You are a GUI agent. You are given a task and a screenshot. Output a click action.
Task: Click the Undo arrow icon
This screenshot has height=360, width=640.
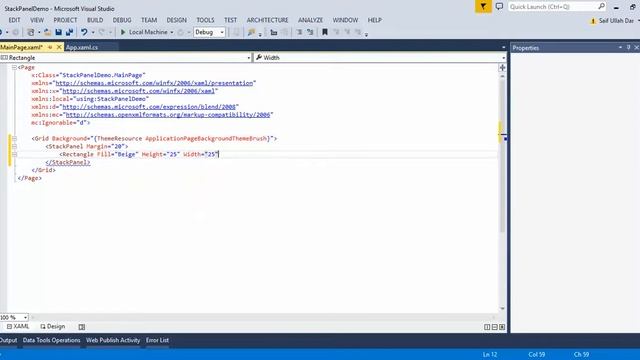tap(84, 32)
